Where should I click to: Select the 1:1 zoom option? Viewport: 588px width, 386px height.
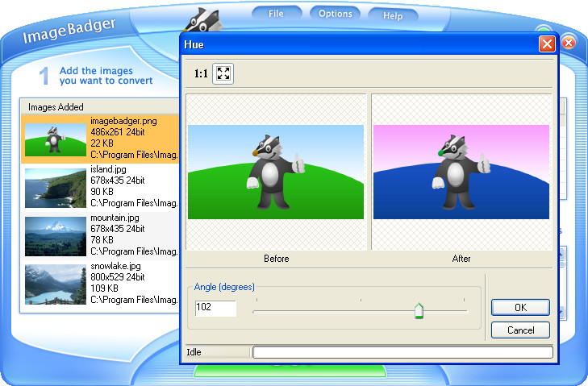pyautogui.click(x=201, y=73)
